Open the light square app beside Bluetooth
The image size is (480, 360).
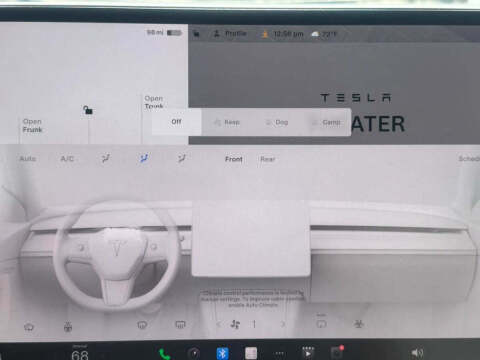tap(251, 353)
